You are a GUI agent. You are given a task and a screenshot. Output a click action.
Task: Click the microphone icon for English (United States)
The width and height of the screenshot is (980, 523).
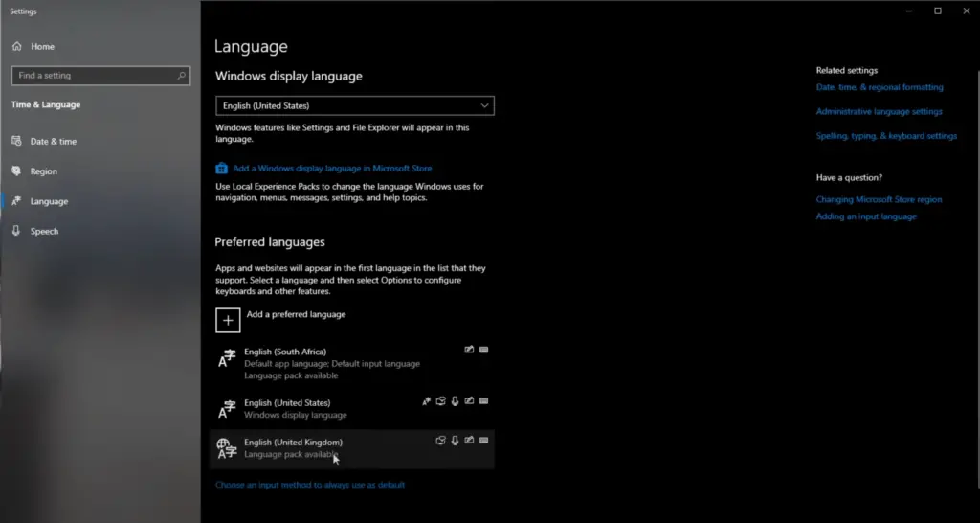[455, 401]
